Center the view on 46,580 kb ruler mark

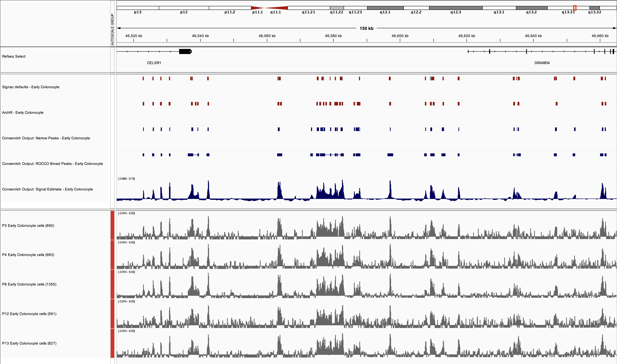333,36
